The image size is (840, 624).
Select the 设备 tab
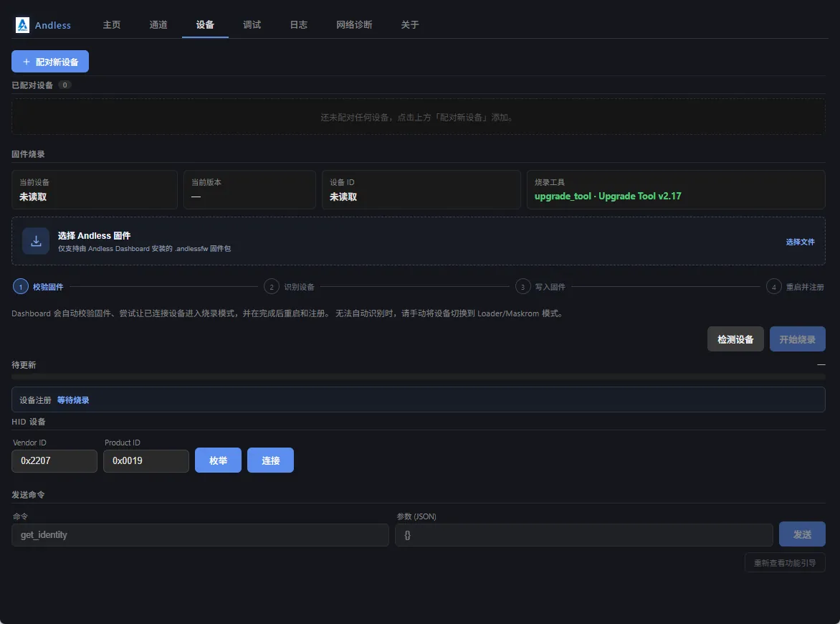(x=205, y=24)
